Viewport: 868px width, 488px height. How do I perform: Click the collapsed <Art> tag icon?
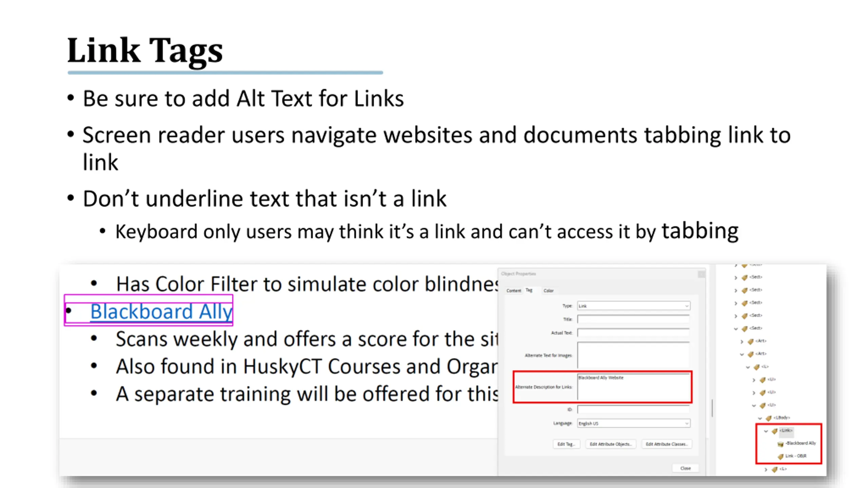751,341
